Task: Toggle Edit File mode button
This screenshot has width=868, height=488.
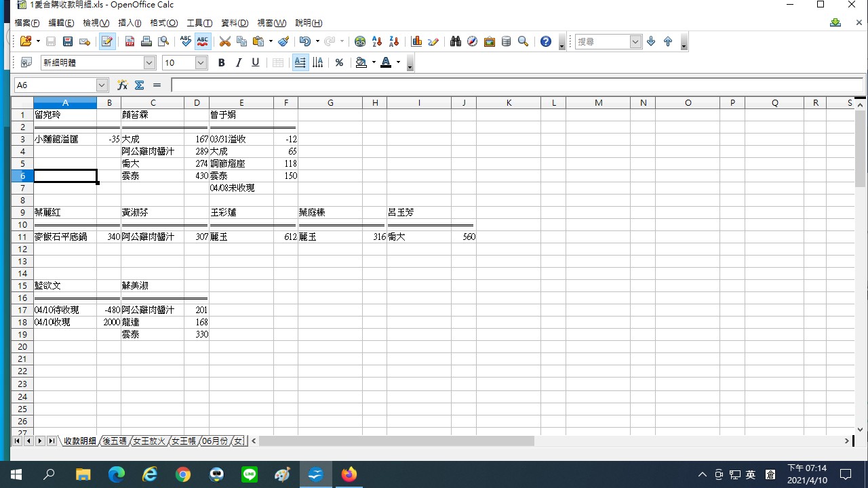Action: pos(106,42)
